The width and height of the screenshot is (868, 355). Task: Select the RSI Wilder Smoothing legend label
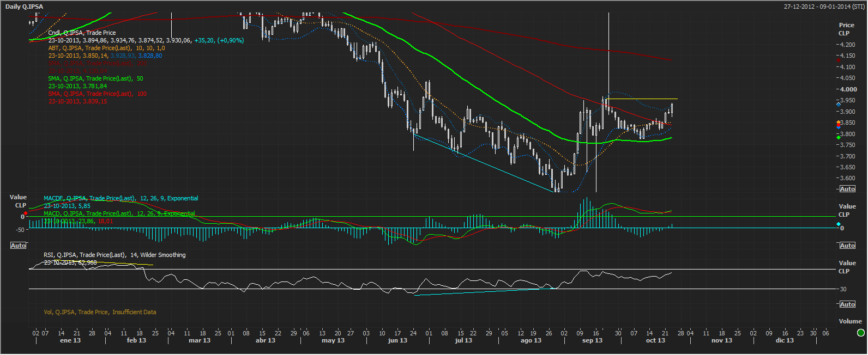tap(114, 255)
